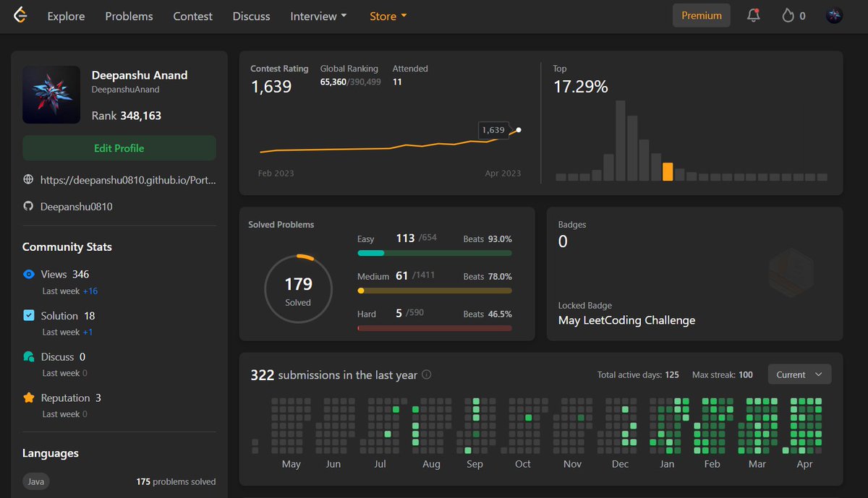868x498 pixels.
Task: Click the Solution 18 stat
Action: (x=68, y=315)
